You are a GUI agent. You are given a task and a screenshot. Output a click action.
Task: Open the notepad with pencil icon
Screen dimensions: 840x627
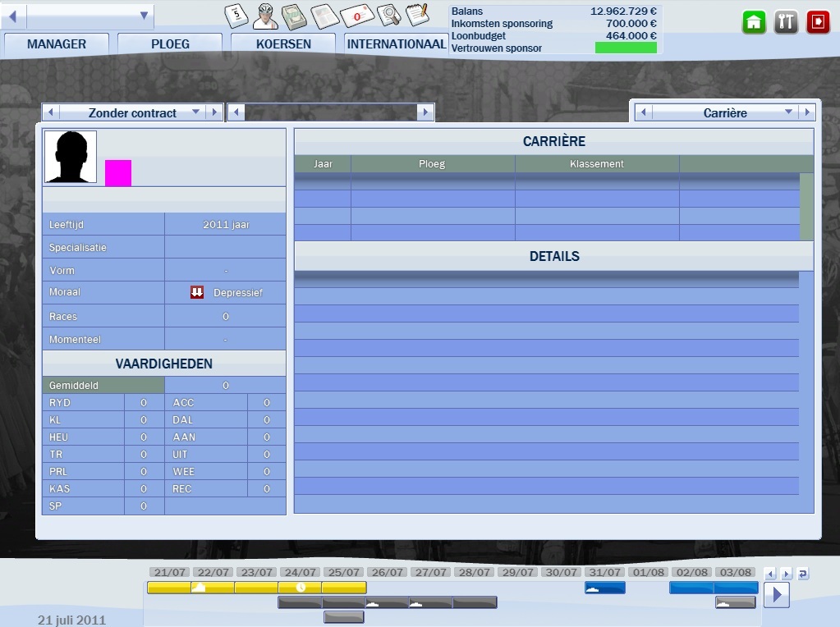[418, 15]
